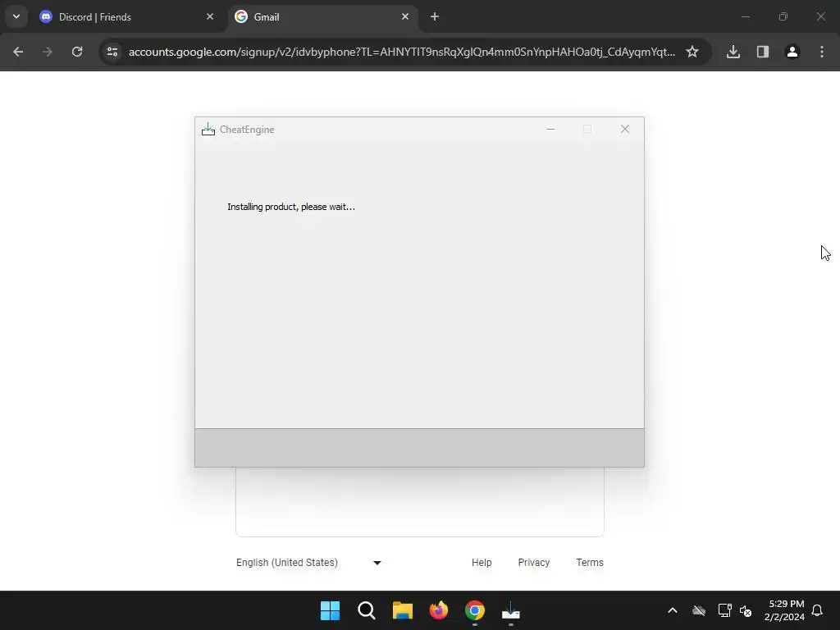
Task: Open the clock and date panel
Action: 784,610
